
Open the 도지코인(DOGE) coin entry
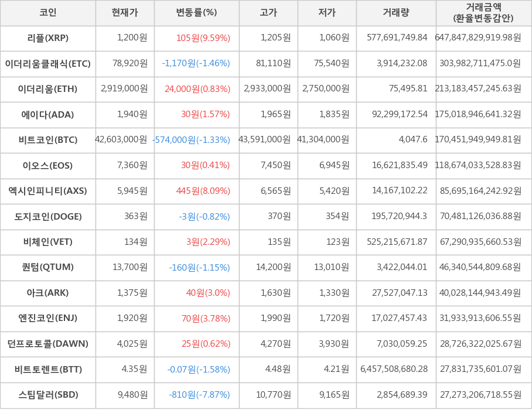click(47, 217)
